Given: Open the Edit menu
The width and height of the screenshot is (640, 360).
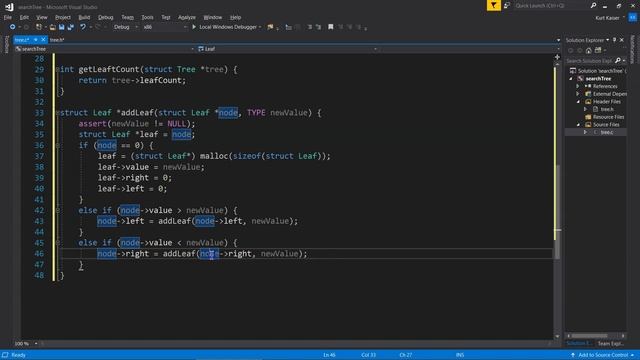Looking at the screenshot, I should click(24, 18).
